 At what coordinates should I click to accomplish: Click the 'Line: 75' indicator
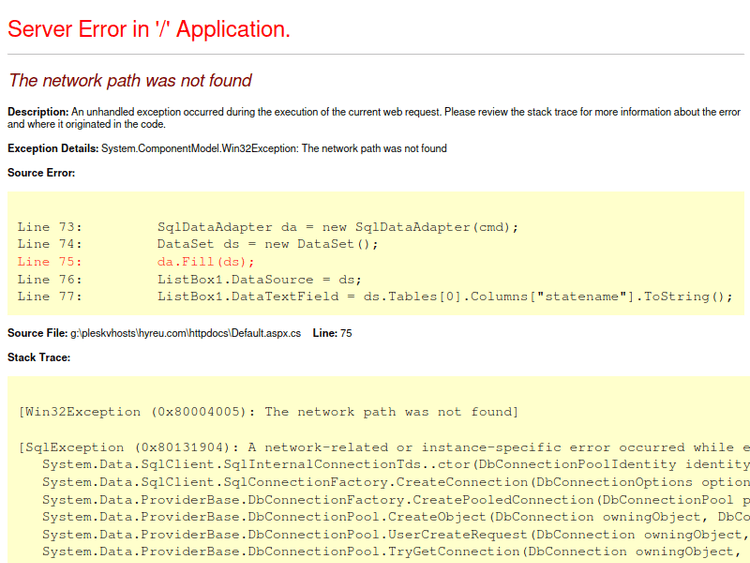click(x=332, y=333)
